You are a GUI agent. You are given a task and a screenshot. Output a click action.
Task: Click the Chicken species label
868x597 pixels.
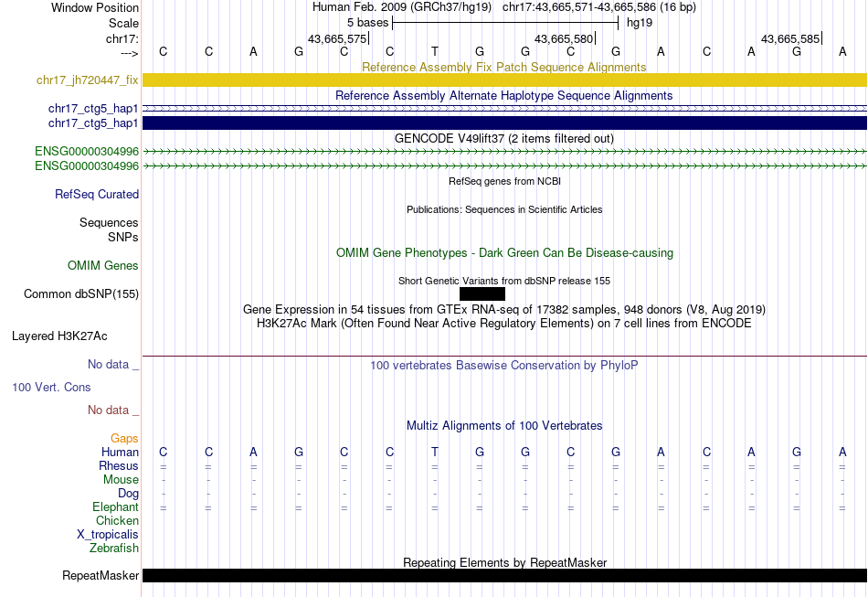(117, 520)
